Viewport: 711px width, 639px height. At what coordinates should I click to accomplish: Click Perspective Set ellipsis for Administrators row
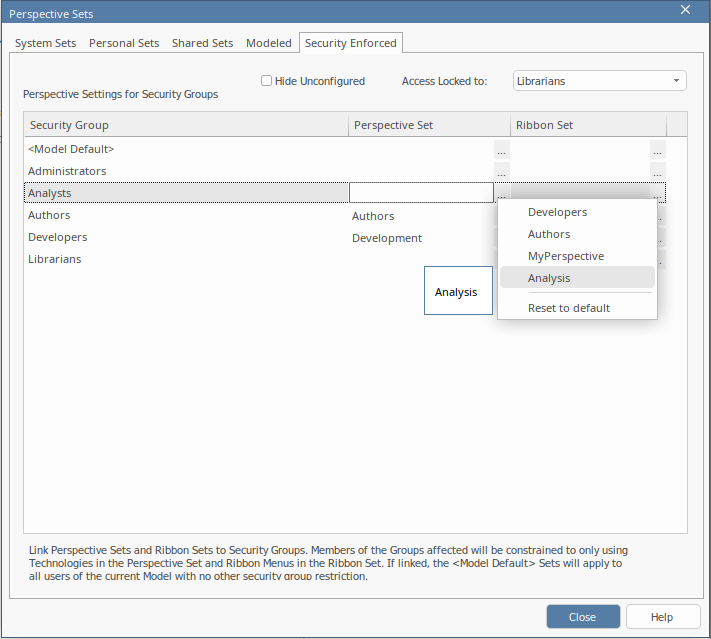click(501, 171)
